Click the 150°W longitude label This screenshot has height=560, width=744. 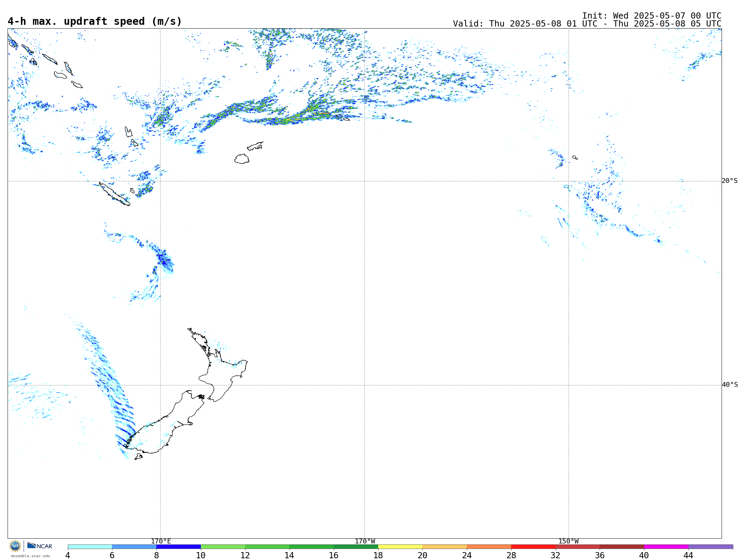tap(569, 541)
